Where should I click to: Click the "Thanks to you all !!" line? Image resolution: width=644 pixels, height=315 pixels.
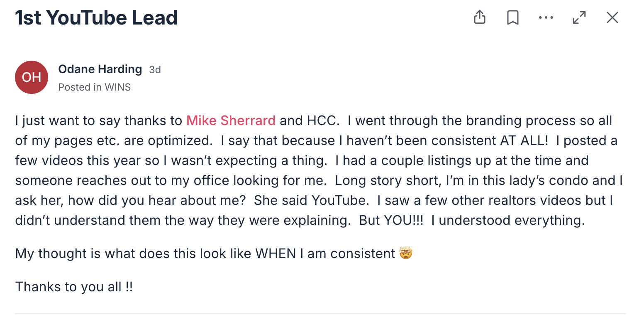[74, 287]
